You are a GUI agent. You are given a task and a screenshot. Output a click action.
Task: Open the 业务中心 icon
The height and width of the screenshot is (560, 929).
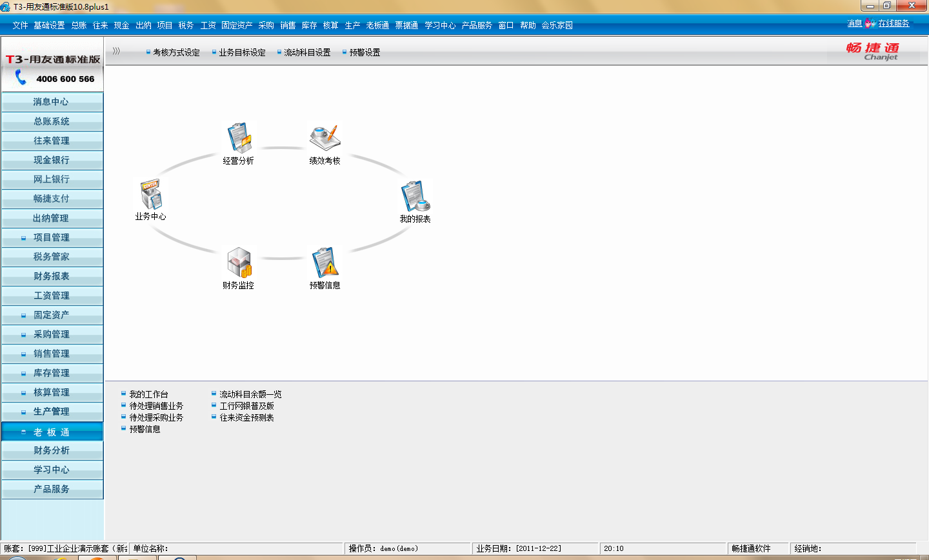click(x=151, y=194)
